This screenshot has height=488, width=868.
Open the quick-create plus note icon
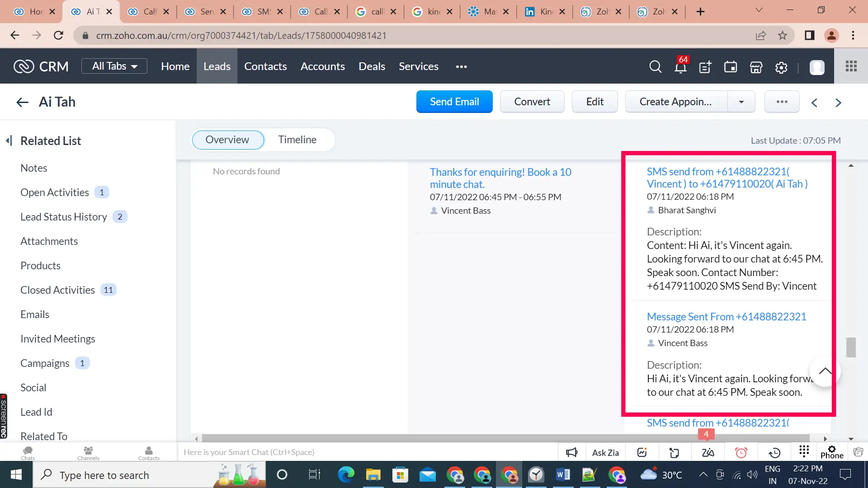tap(705, 67)
